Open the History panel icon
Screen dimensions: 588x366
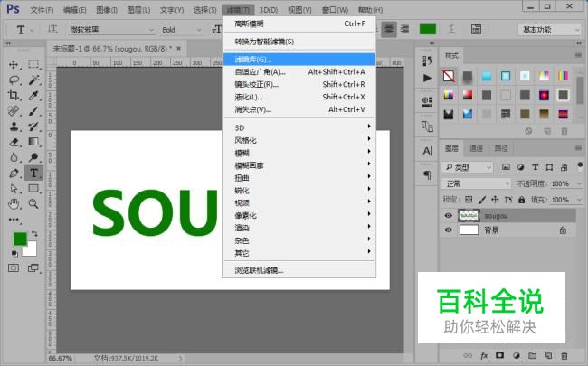[x=427, y=61]
